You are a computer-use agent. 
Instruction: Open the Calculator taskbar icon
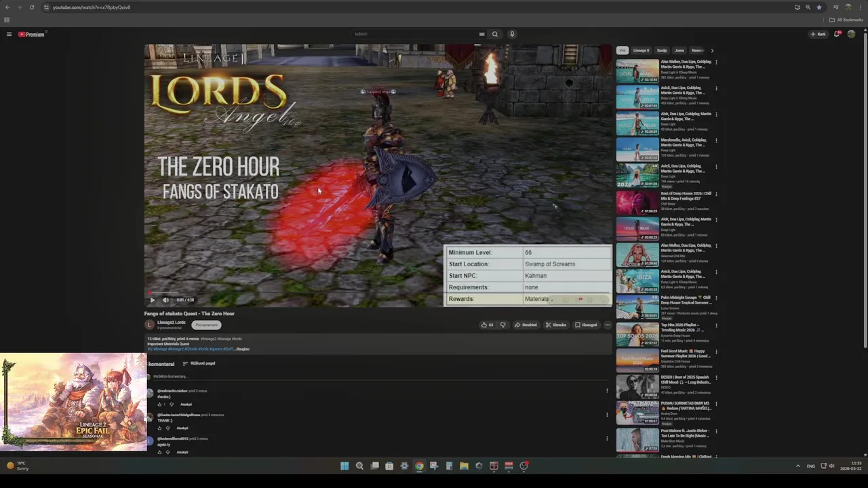coord(449,466)
